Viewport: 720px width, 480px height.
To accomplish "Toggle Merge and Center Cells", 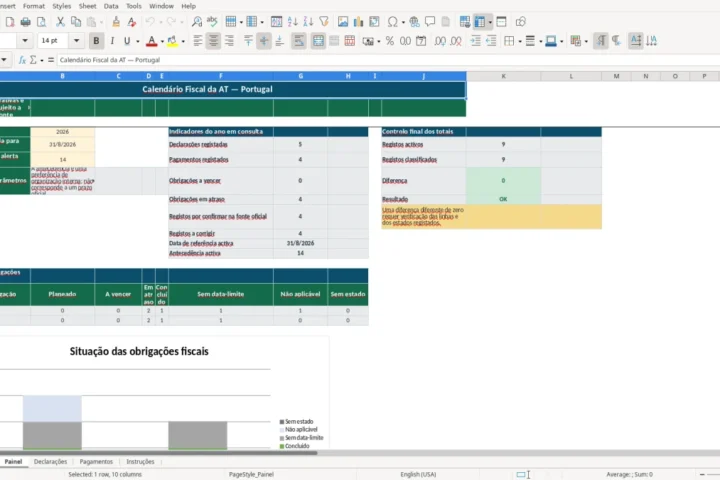I will pos(318,41).
